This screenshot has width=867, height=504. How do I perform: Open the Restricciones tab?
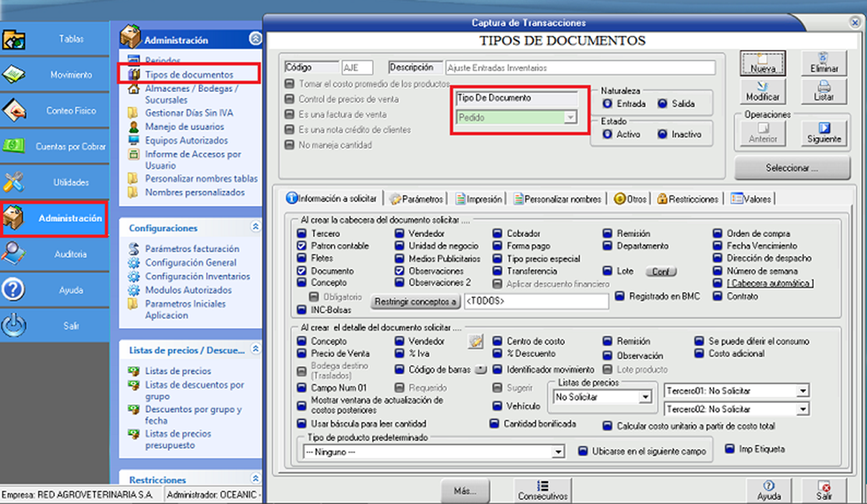(x=688, y=199)
